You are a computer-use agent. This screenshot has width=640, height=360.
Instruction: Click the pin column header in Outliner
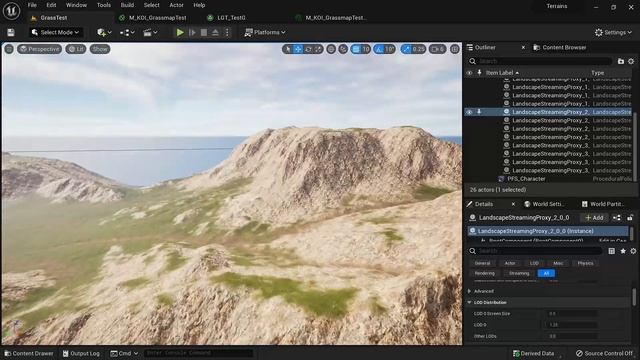coord(479,73)
